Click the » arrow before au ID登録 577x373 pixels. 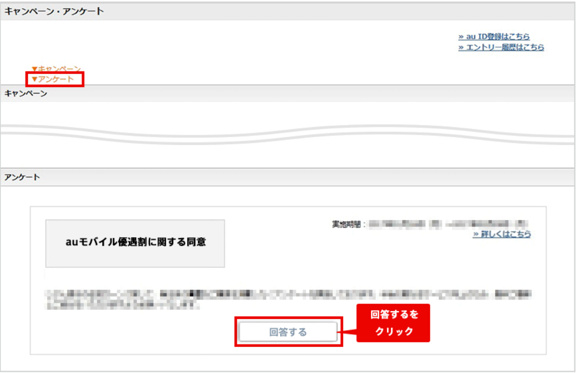click(x=461, y=37)
